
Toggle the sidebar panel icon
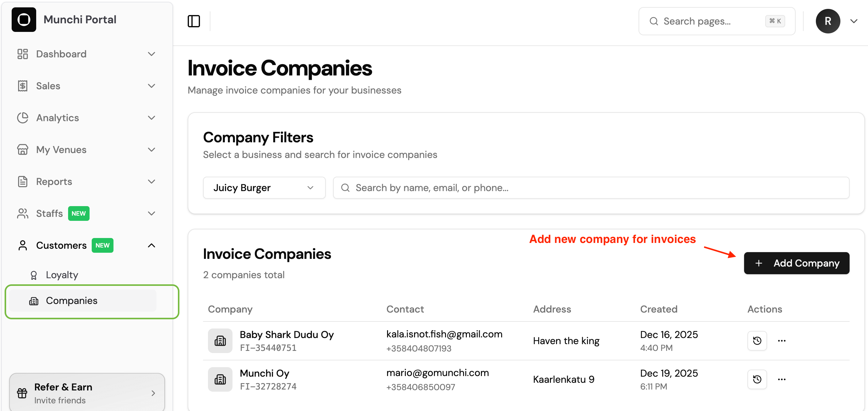(194, 21)
